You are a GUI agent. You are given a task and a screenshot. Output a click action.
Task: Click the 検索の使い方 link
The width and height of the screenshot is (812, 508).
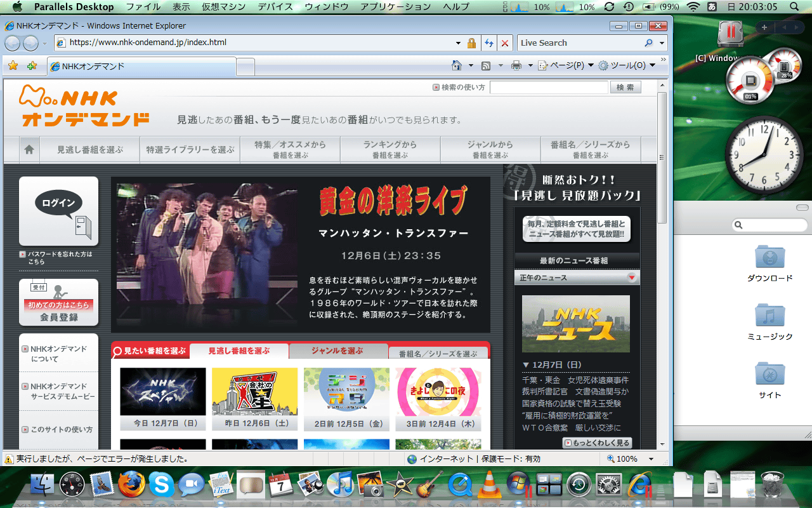459,88
